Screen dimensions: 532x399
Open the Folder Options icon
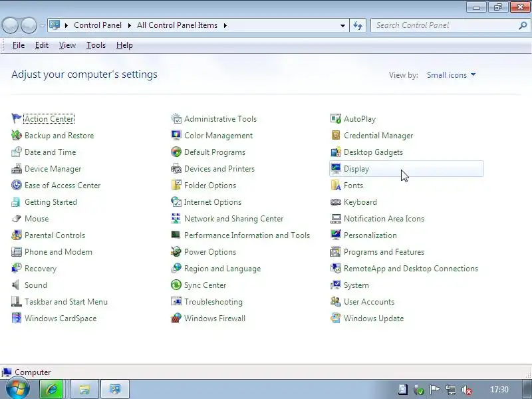[176, 186]
